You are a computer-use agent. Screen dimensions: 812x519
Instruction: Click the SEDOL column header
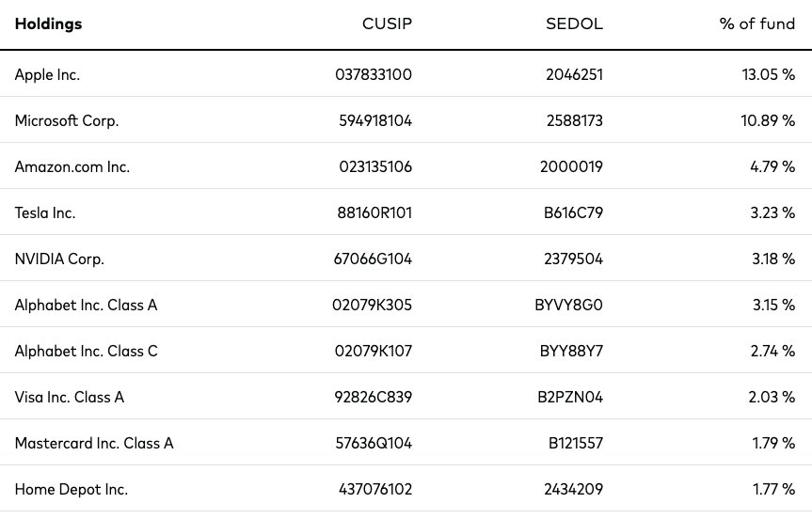click(574, 24)
